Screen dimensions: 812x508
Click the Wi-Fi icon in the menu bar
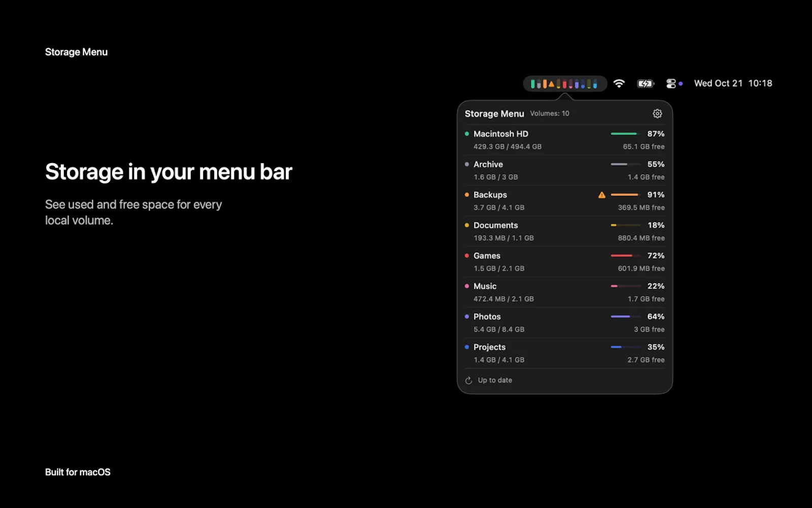pyautogui.click(x=619, y=83)
